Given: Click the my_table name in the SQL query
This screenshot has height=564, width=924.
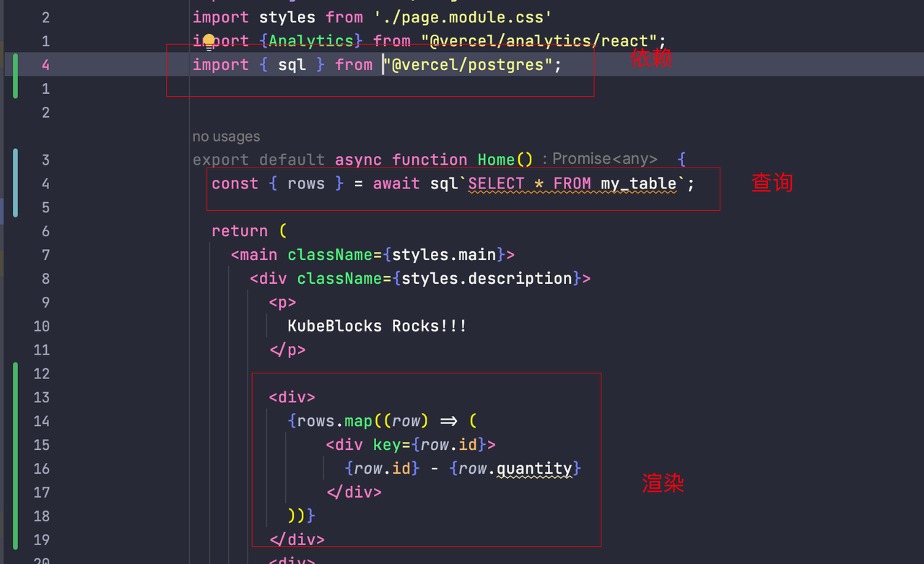Looking at the screenshot, I should click(638, 183).
